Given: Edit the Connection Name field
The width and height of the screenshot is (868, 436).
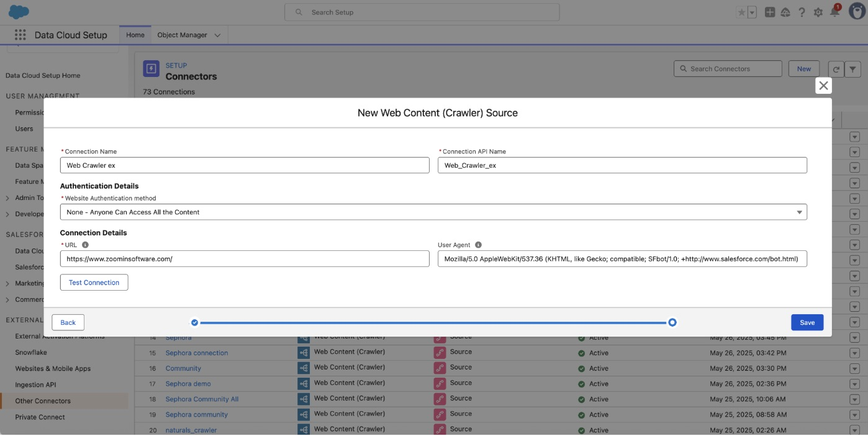Looking at the screenshot, I should [245, 165].
